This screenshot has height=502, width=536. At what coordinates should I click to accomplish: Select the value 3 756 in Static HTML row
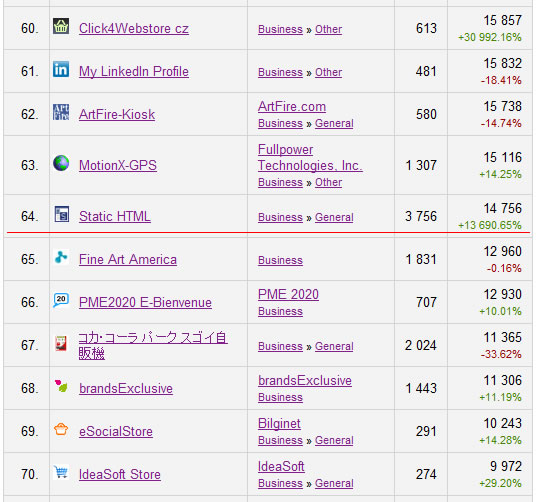tap(421, 216)
